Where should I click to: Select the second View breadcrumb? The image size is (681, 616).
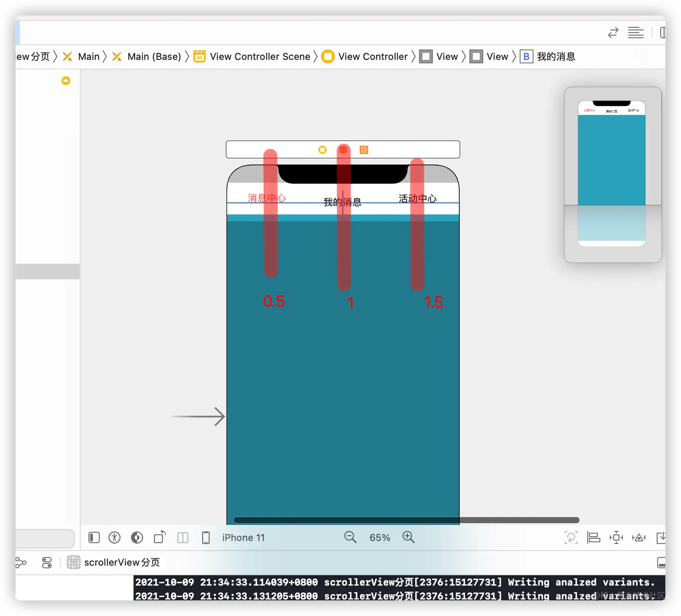(x=489, y=56)
